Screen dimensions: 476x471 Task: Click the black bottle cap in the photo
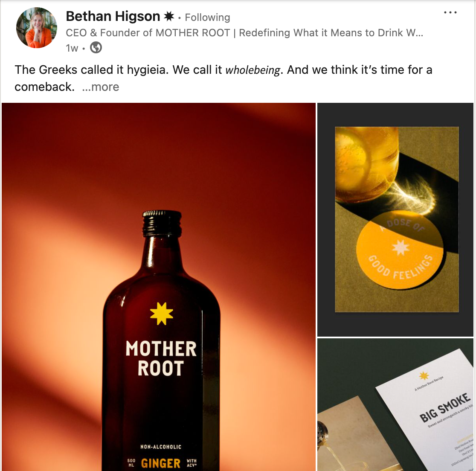(x=163, y=223)
